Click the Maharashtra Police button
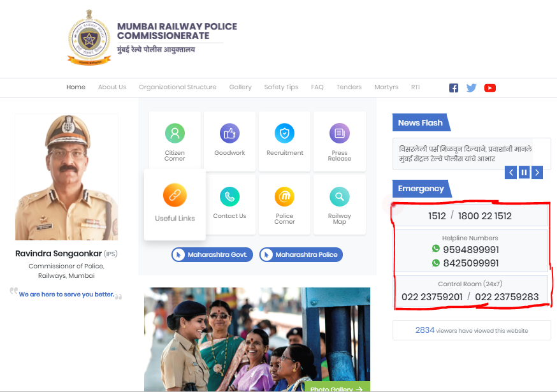Image resolution: width=557 pixels, height=392 pixels. (x=301, y=254)
